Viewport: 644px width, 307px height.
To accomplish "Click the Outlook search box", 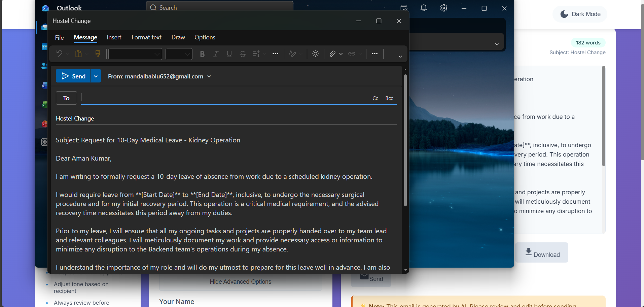I will click(220, 7).
